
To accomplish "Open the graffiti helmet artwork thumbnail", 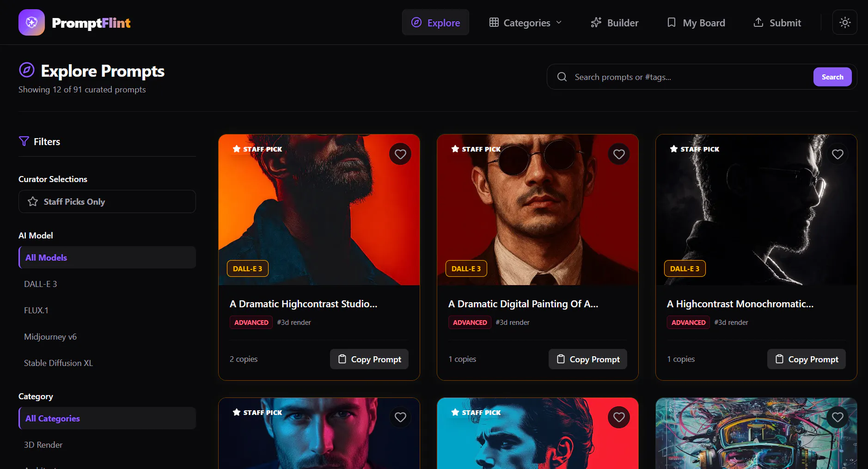I will point(756,433).
